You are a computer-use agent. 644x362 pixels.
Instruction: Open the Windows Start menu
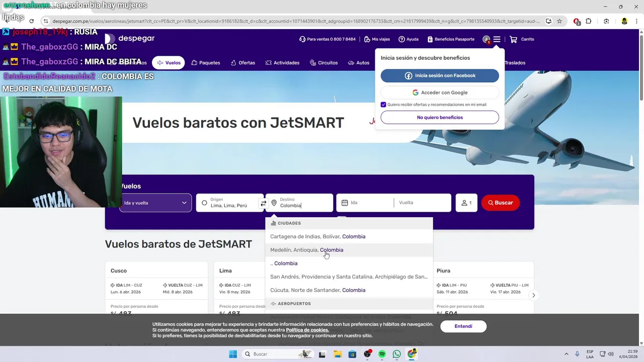(x=233, y=354)
